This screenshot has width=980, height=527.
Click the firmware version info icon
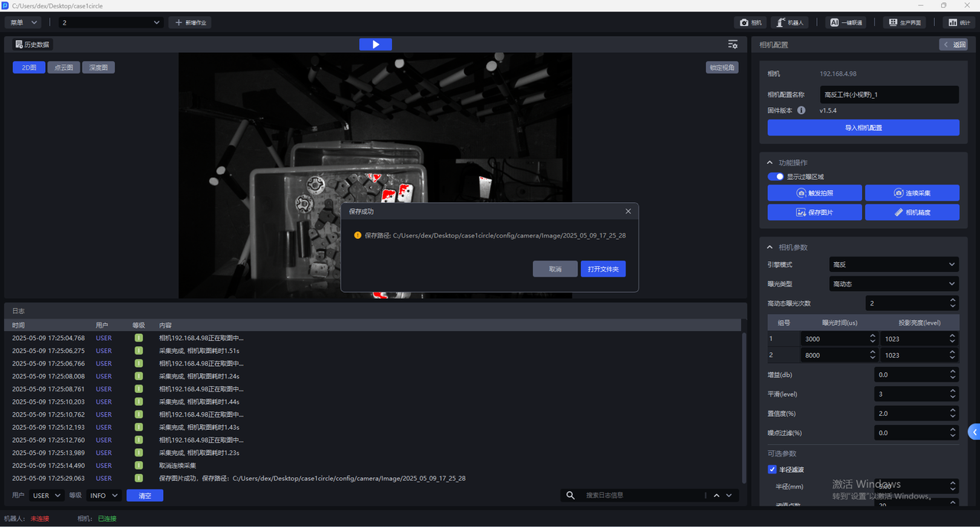[x=802, y=110]
